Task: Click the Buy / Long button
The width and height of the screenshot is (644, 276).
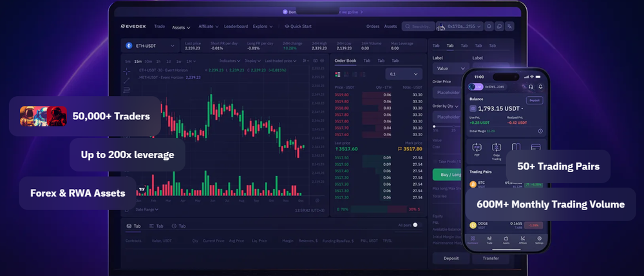Action: point(448,174)
